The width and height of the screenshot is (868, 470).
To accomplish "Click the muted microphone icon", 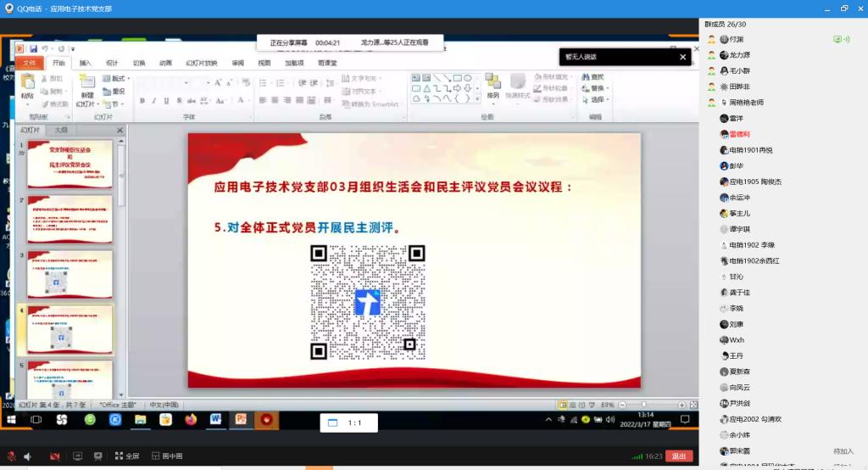I will [x=11, y=456].
